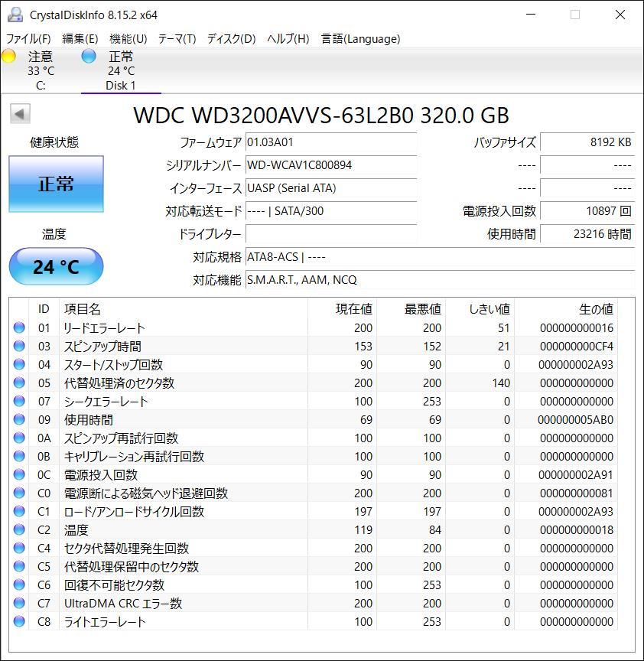
Task: Click the status dot for attribute C2 温度
Action: tap(19, 529)
